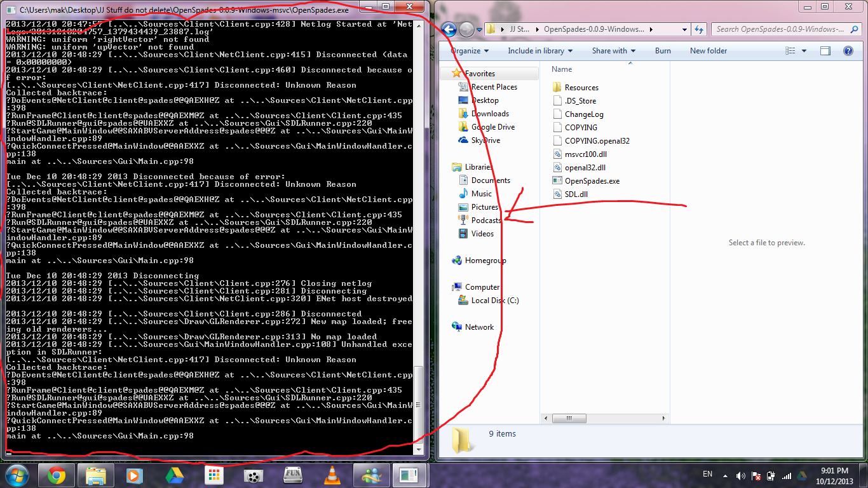Toggle the preview pane button
The image size is (868, 488).
[825, 51]
